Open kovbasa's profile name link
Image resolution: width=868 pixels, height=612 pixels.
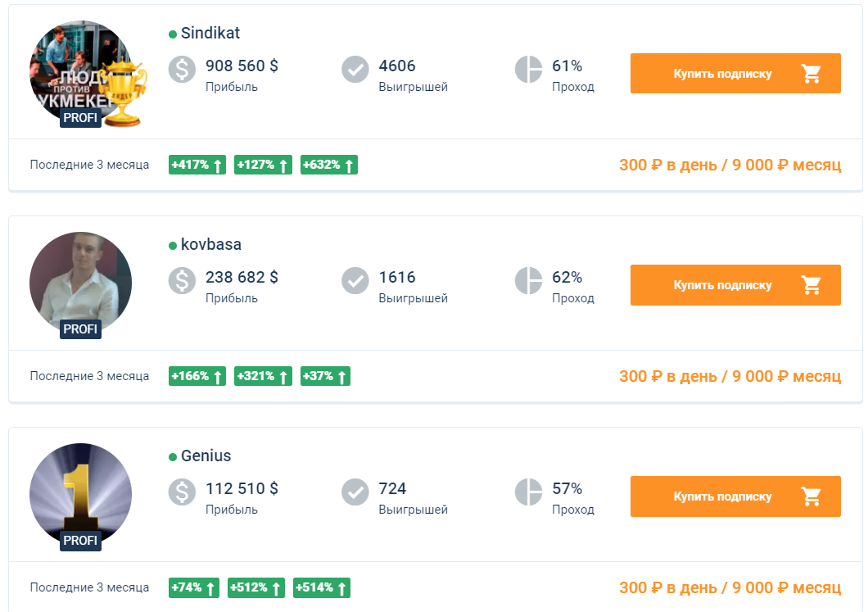pos(211,245)
